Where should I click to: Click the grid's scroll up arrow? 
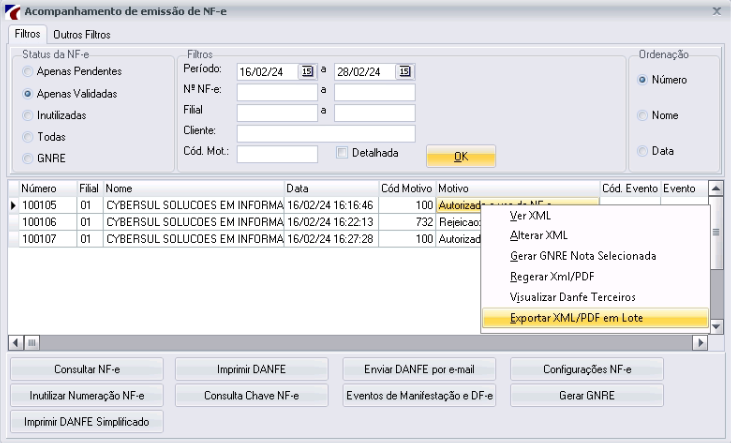tap(716, 188)
